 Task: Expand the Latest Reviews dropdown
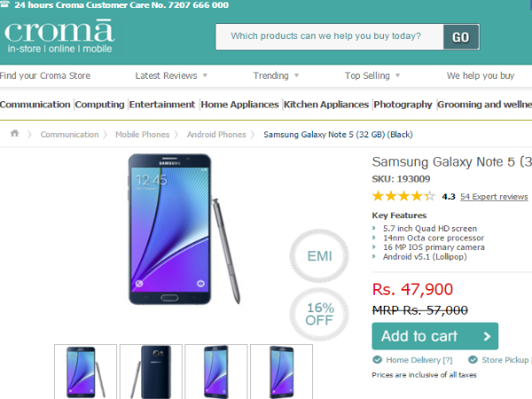coord(172,76)
